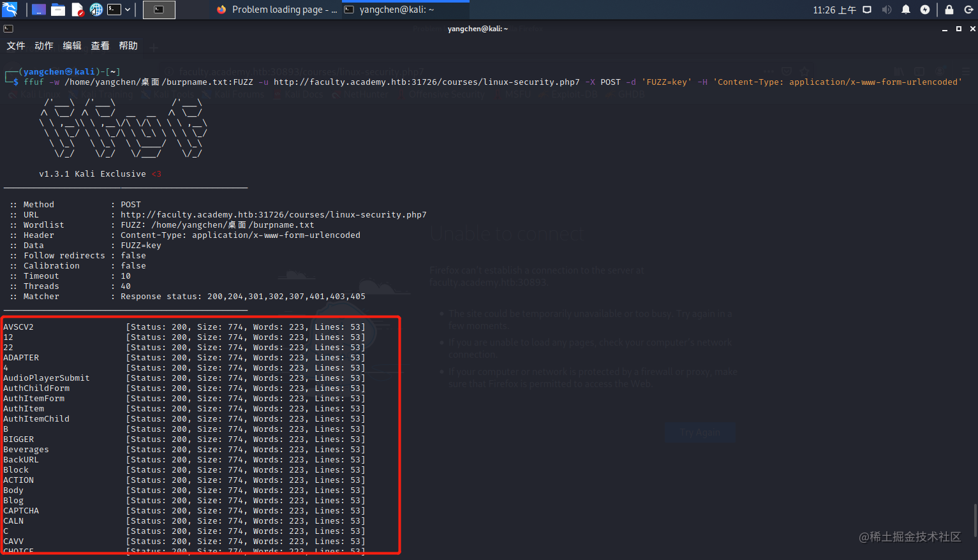The width and height of the screenshot is (978, 560).
Task: Click the power manager icon in the tray
Action: (926, 10)
